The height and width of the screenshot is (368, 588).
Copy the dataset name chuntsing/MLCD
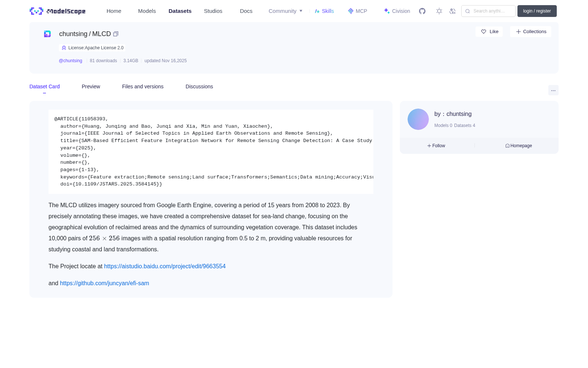coord(116,34)
